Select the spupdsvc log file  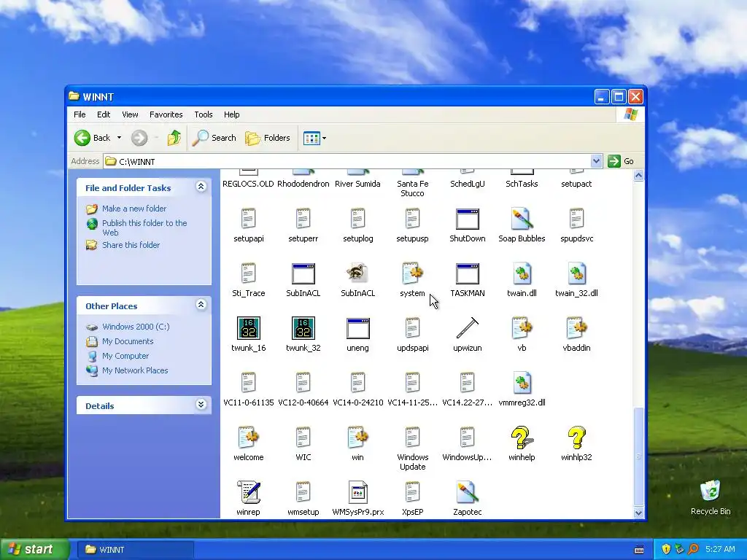tap(576, 219)
